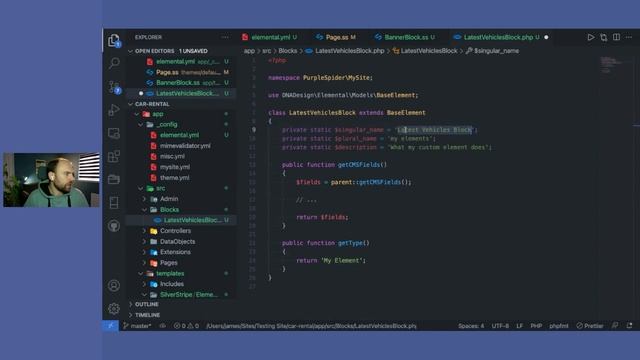Change encoding via UTF-8
The width and height of the screenshot is (640, 360).
click(x=500, y=326)
